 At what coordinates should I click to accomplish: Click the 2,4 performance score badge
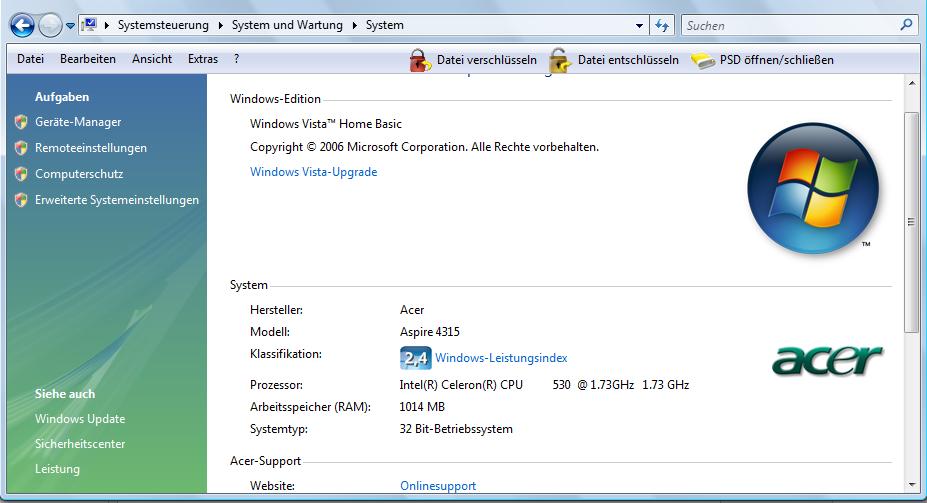416,358
